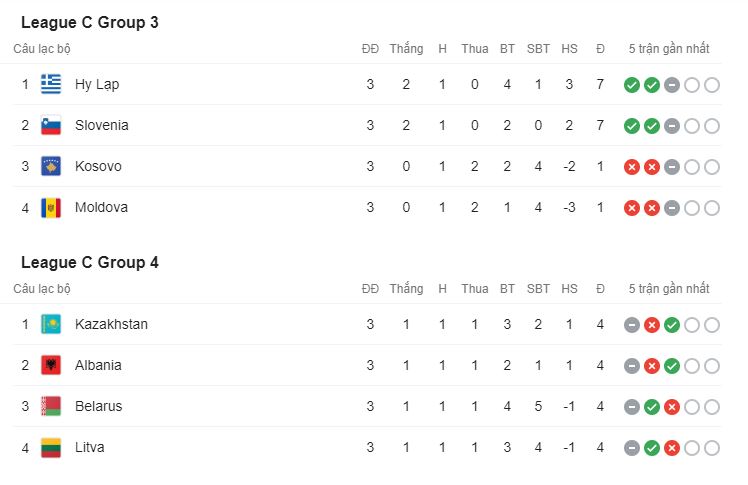Click the Kazakhstan flag icon
Screen dimensions: 748x485
coord(51,324)
